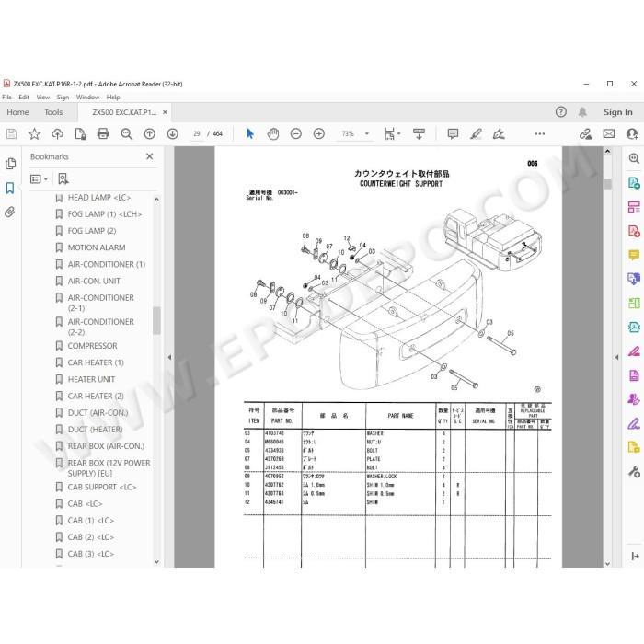Activate the Selection arrow tool
Viewport: 644px width, 644px height.
[250, 134]
